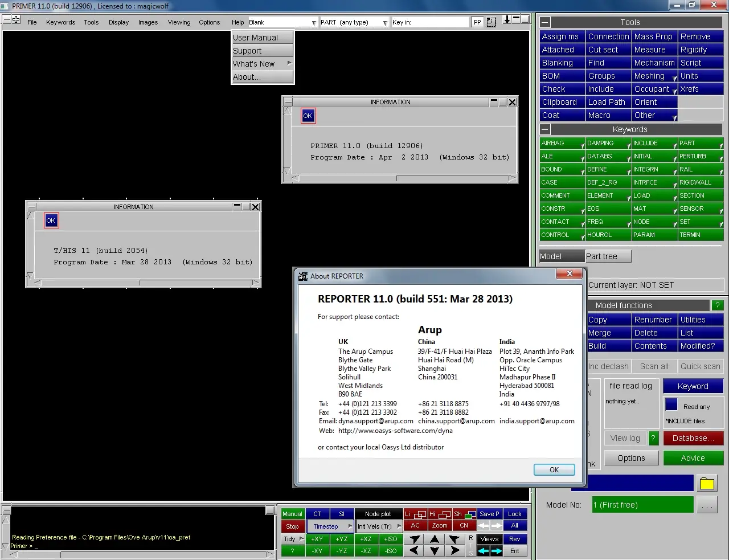Click the cyan left arrow previous view

484,551
